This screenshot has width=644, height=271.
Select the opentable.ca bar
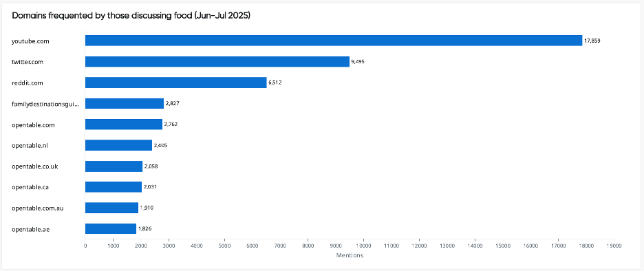point(114,187)
